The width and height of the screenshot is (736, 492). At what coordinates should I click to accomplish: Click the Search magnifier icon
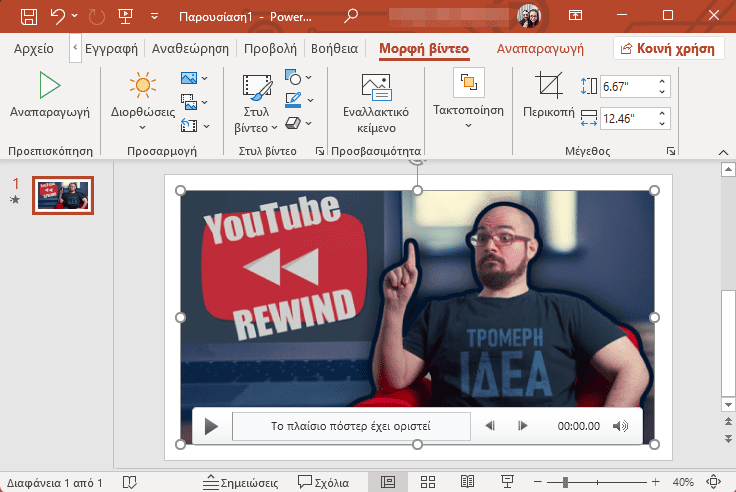point(351,16)
